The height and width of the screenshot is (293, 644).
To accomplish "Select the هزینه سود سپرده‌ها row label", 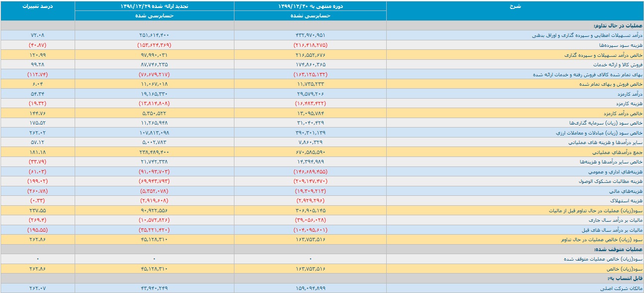I will click(621, 45).
